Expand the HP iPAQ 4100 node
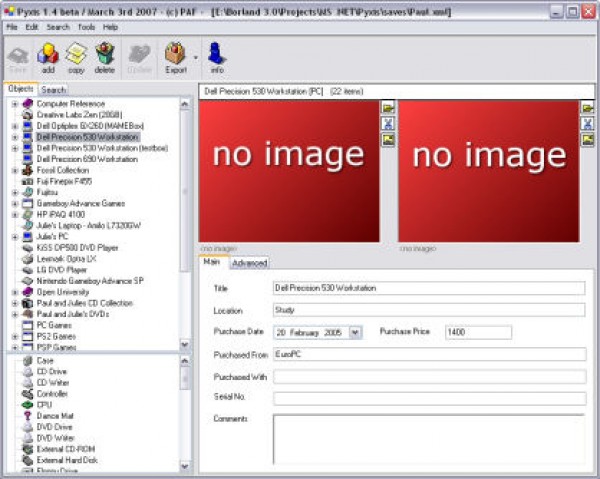Viewport: 600px width, 479px height. [x=15, y=215]
